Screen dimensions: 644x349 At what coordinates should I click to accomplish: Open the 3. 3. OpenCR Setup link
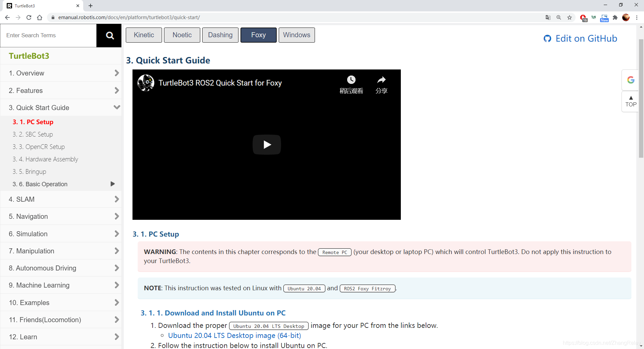(x=39, y=147)
